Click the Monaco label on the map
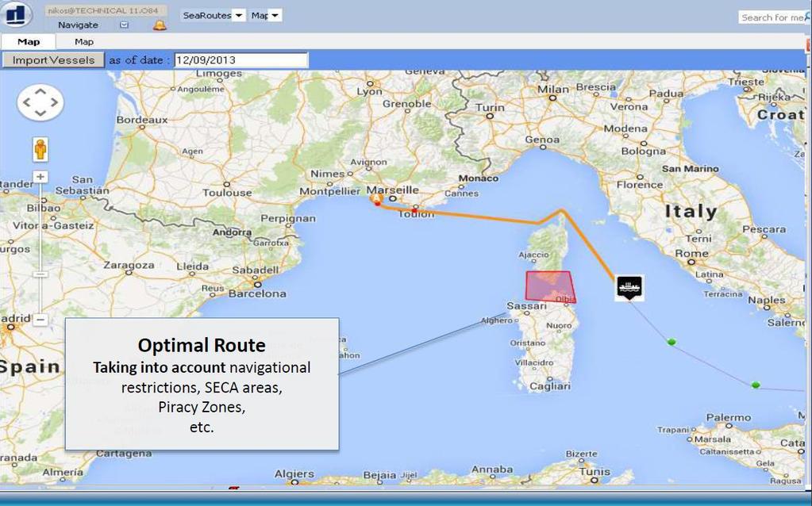 (x=479, y=178)
